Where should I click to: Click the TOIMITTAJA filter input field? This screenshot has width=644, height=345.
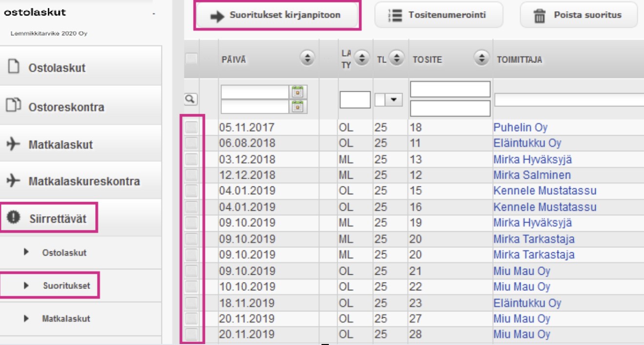tap(569, 100)
